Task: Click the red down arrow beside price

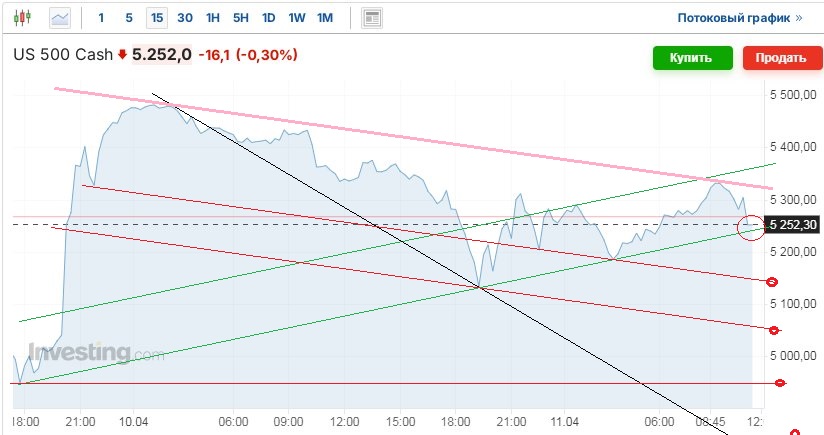Action: tap(123, 56)
